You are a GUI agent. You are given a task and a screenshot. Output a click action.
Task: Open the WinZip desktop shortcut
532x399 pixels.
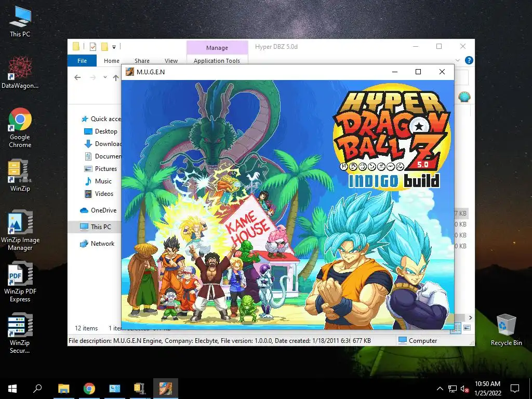coord(20,176)
